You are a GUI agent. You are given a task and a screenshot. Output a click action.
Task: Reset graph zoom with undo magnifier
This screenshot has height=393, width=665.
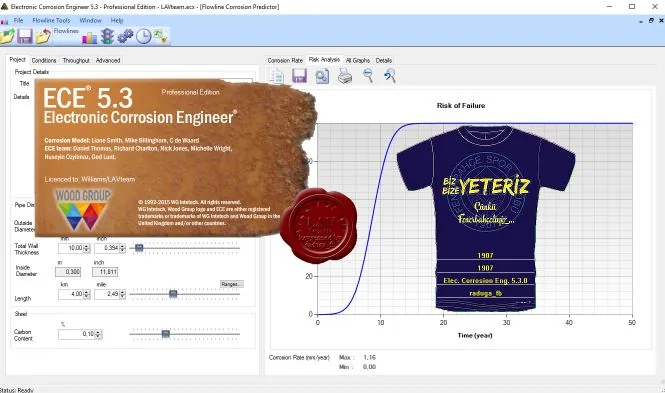(390, 75)
